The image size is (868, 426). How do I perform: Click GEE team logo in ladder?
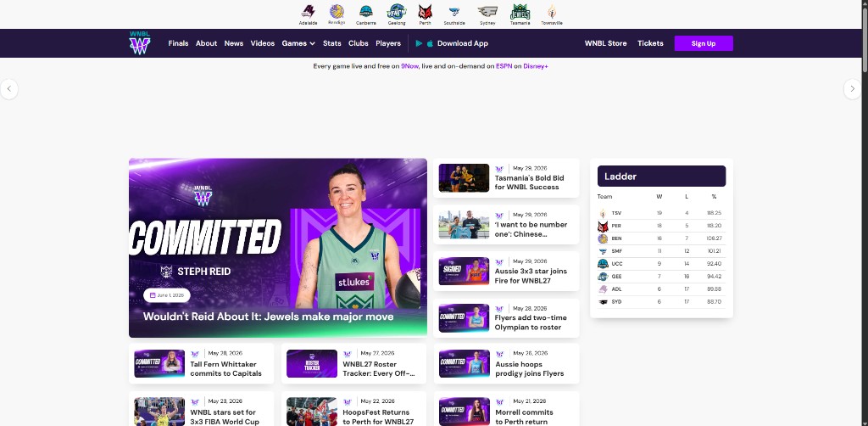coord(603,277)
